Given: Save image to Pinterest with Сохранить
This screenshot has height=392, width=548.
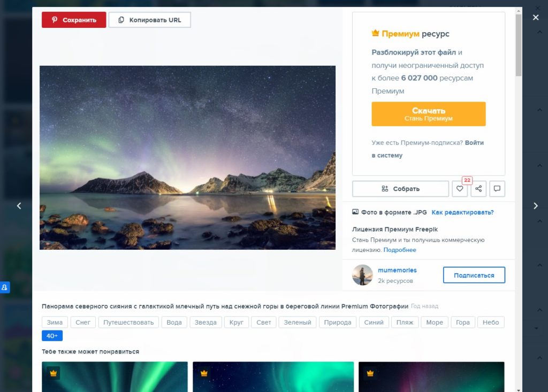Looking at the screenshot, I should [74, 20].
